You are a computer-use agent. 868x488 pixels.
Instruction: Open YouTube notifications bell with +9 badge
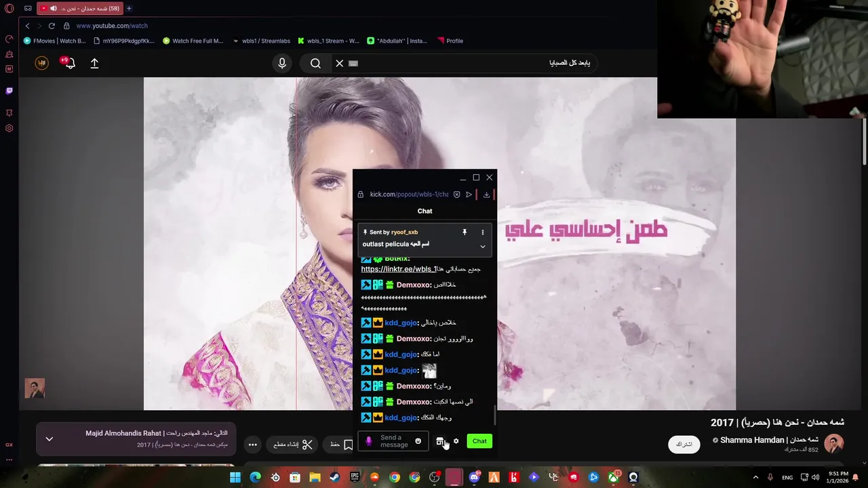pos(68,63)
